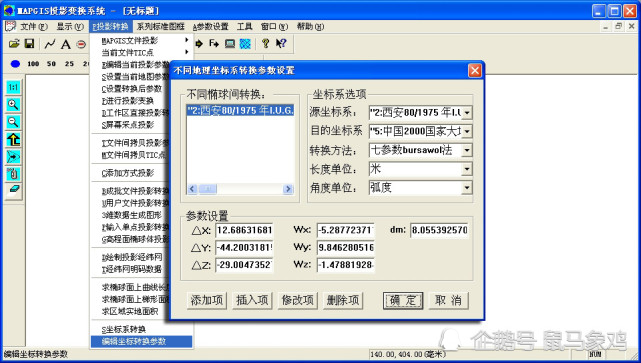Click the cyan arrow move view tool

click(x=13, y=157)
